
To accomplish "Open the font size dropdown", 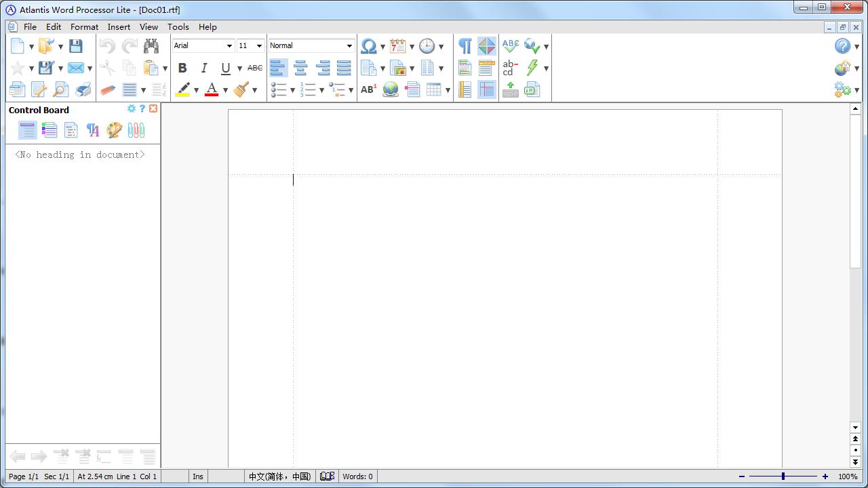I will pos(258,46).
